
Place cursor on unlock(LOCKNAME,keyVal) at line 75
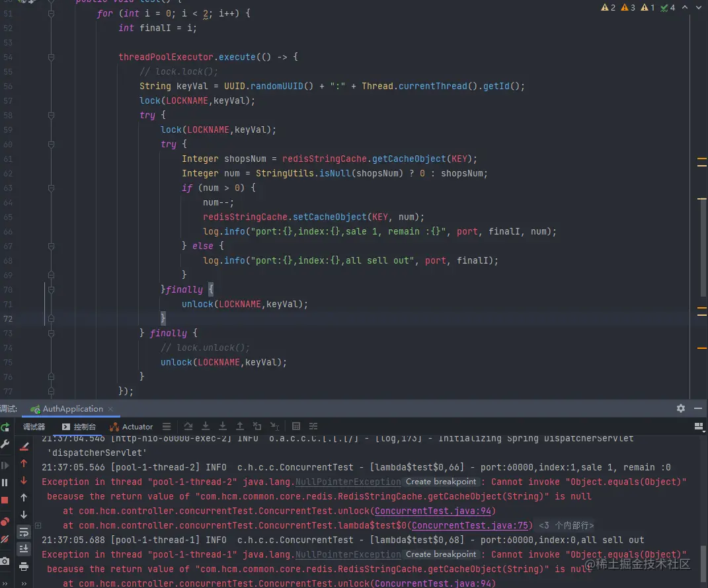coord(223,362)
